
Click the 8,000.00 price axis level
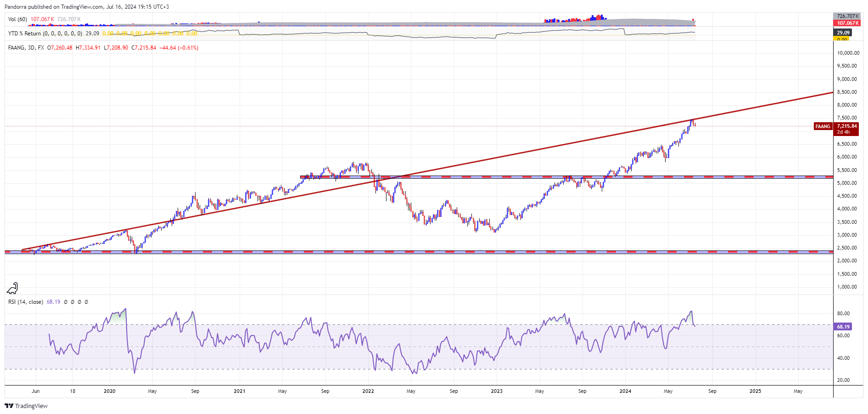[x=848, y=105]
